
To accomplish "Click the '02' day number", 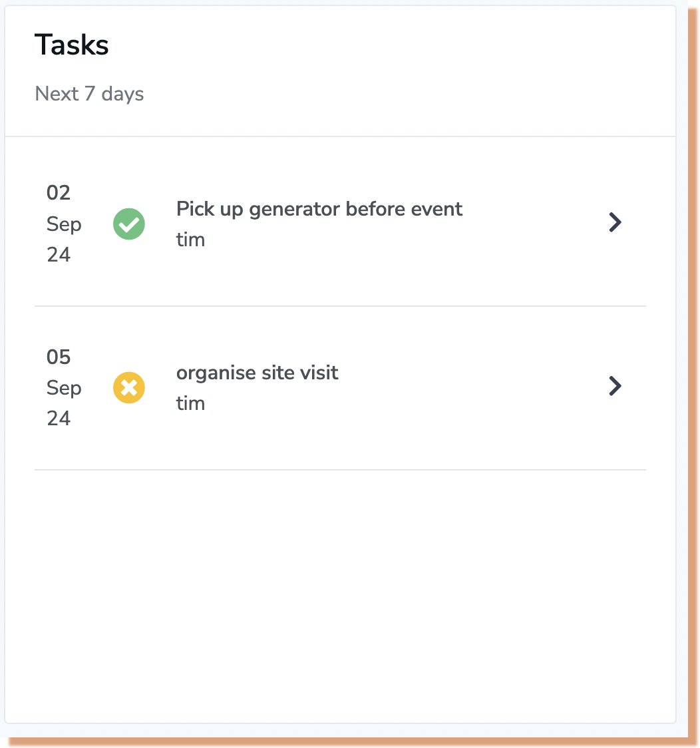I will click(58, 193).
